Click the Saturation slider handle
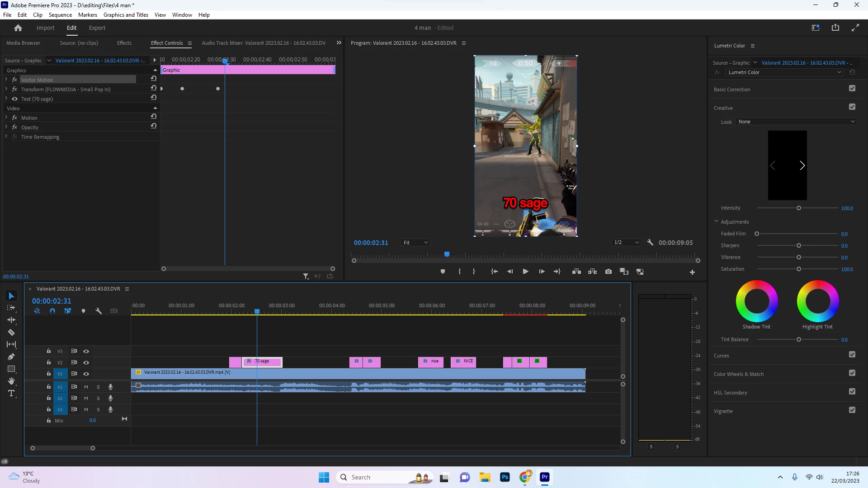 pyautogui.click(x=799, y=269)
